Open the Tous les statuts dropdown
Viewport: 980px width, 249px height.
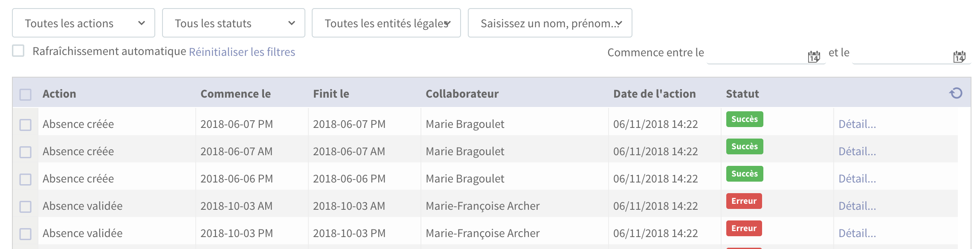(234, 23)
